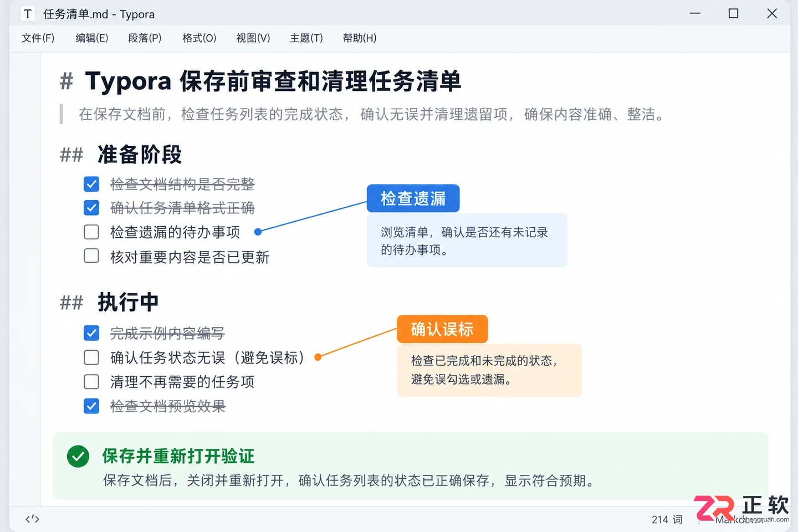
Task: Show word count details via 214 词
Action: [x=667, y=519]
